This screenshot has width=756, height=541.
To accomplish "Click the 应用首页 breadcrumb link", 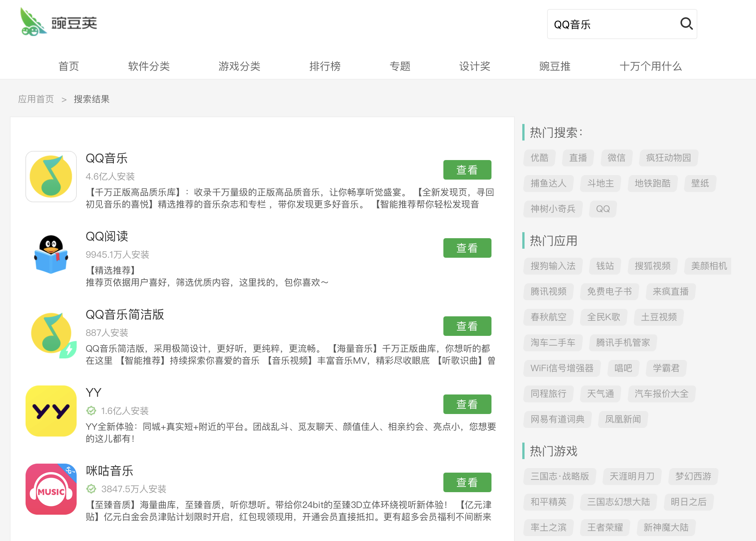I will point(36,99).
